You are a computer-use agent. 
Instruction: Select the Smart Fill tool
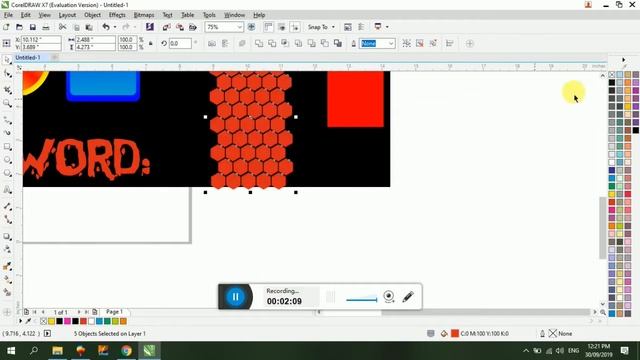(7, 292)
